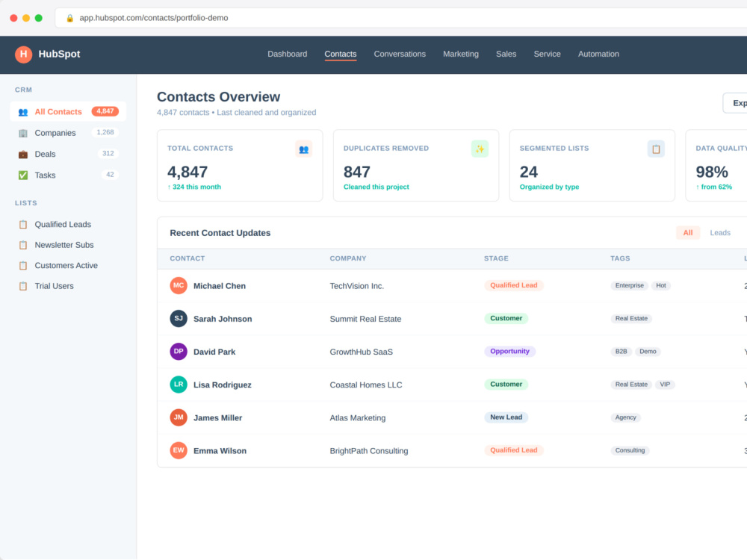This screenshot has width=747, height=560.
Task: Click the Consulting tag
Action: click(x=630, y=450)
